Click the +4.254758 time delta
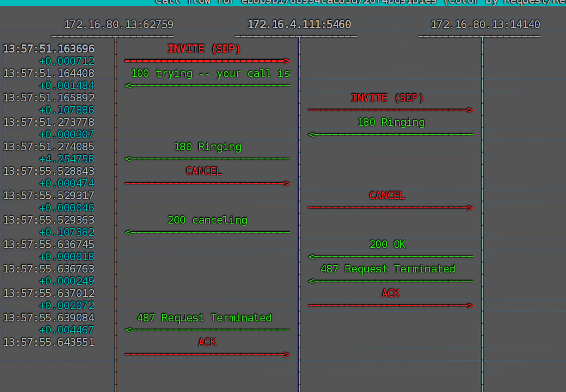 point(67,159)
